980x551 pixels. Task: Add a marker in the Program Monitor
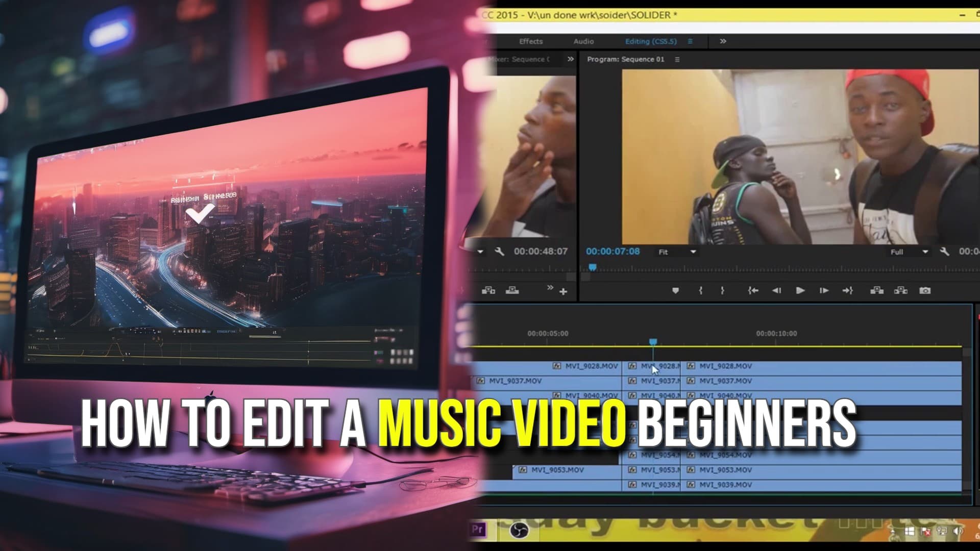click(675, 290)
